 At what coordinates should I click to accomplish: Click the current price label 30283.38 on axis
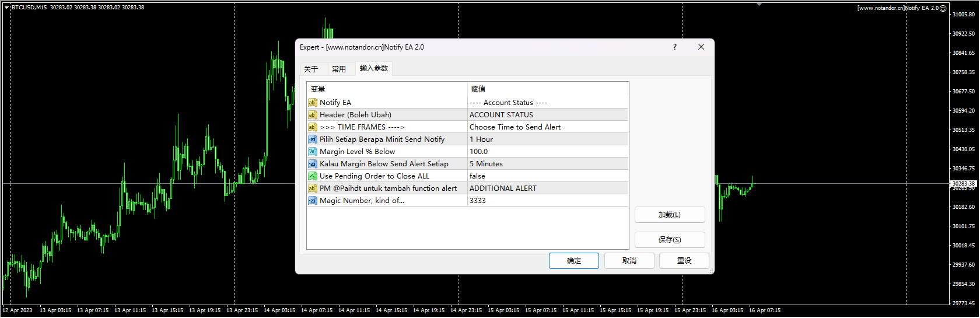(x=964, y=183)
